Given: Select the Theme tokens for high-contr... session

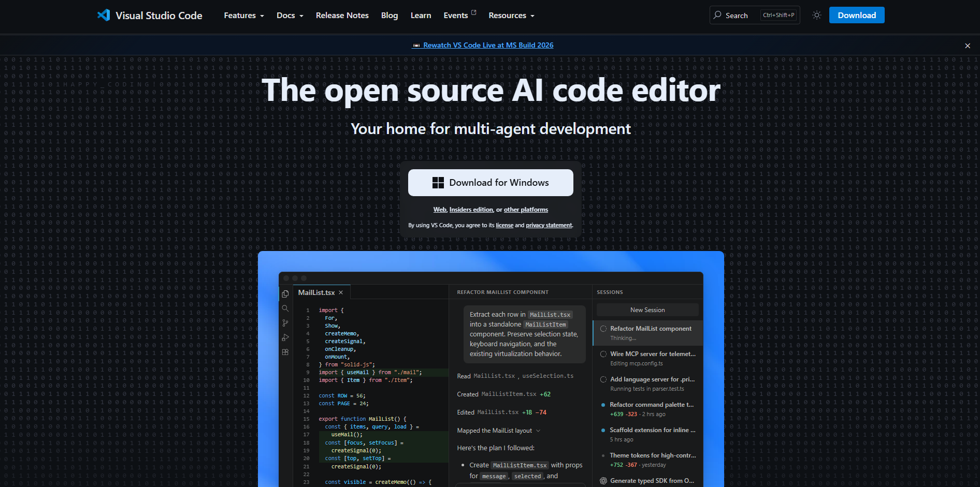Looking at the screenshot, I should 648,460.
